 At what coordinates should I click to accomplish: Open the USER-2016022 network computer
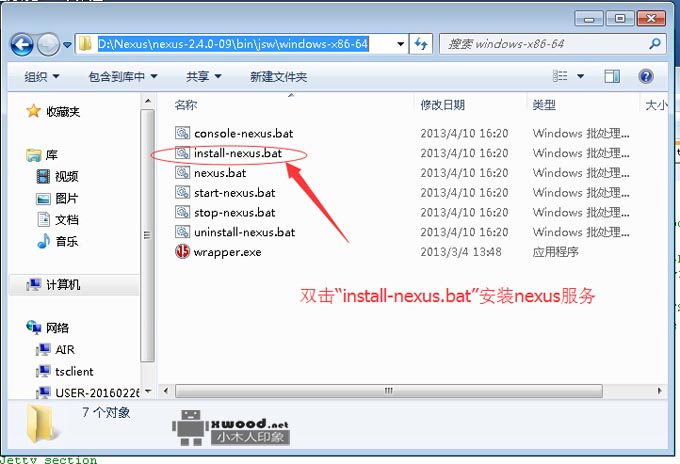pos(97,393)
